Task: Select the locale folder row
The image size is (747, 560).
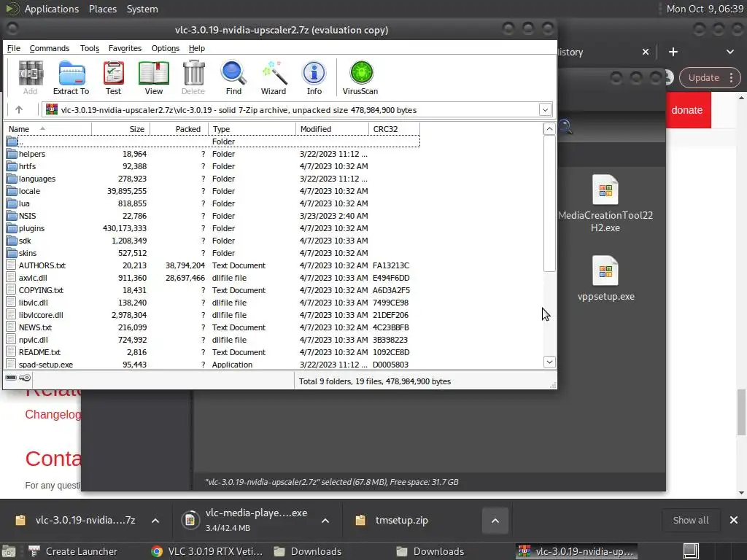Action: tap(212, 191)
